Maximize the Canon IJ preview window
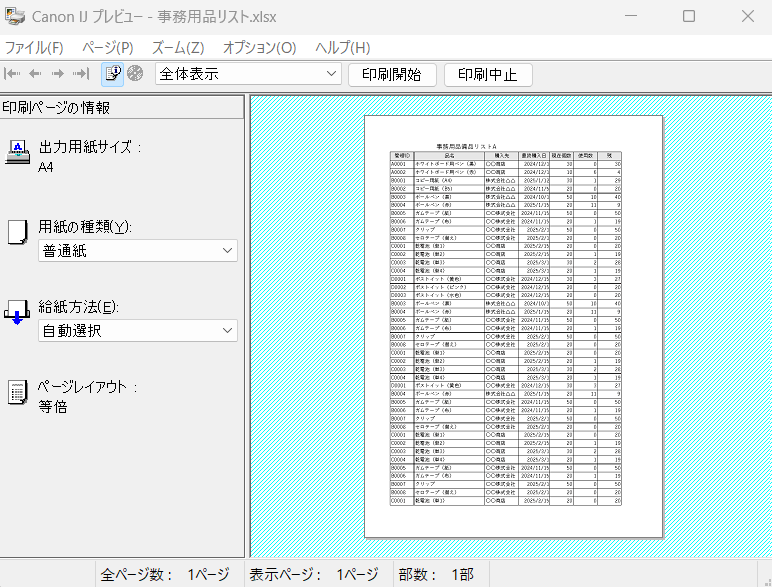Viewport: 772px width, 587px height. pyautogui.click(x=689, y=16)
